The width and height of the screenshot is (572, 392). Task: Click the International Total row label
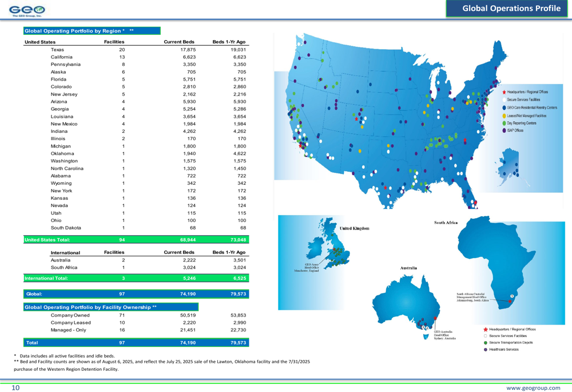coord(46,278)
